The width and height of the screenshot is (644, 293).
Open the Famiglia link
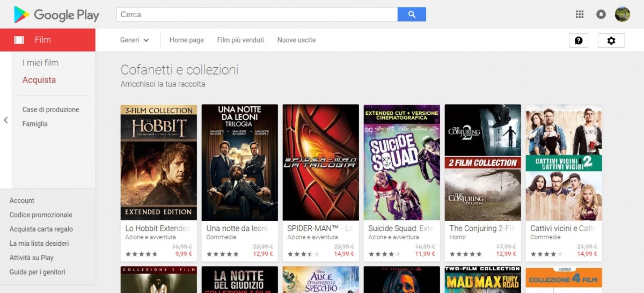pos(35,124)
